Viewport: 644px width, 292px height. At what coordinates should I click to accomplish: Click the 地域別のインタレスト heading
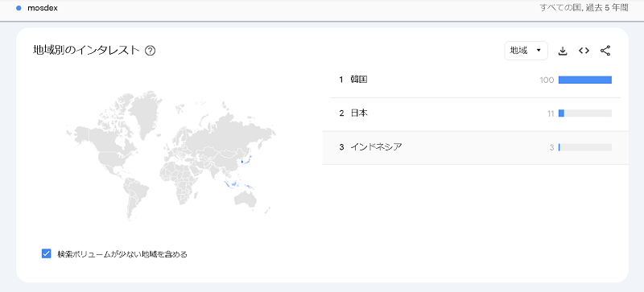86,51
